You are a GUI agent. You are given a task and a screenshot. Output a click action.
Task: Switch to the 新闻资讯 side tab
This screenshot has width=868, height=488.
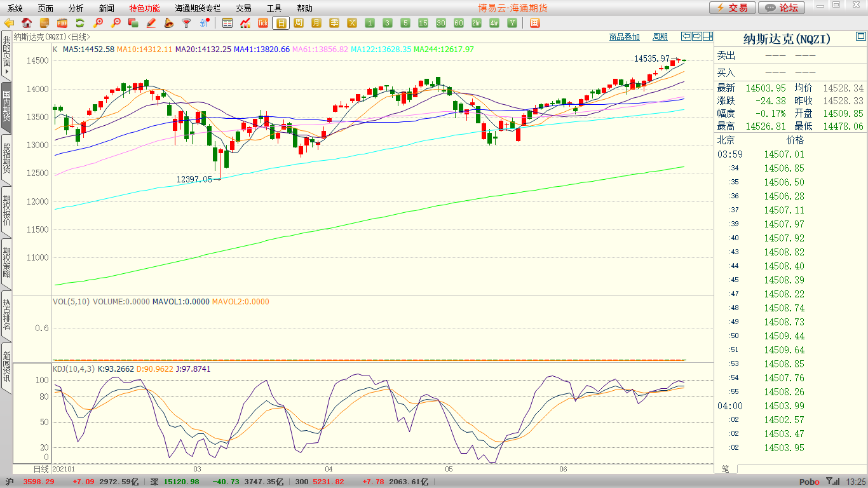(6, 367)
